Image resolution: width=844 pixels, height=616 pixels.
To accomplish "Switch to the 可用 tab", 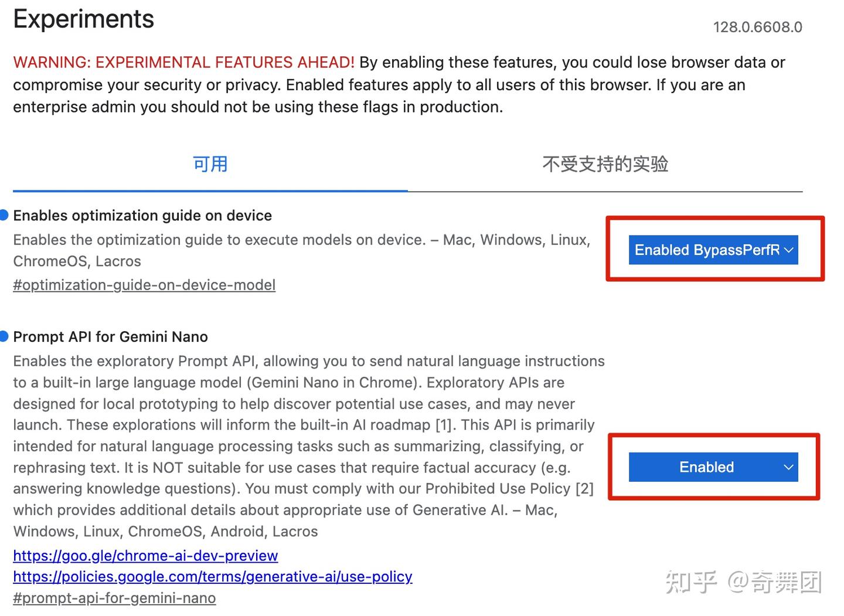I will (x=209, y=165).
